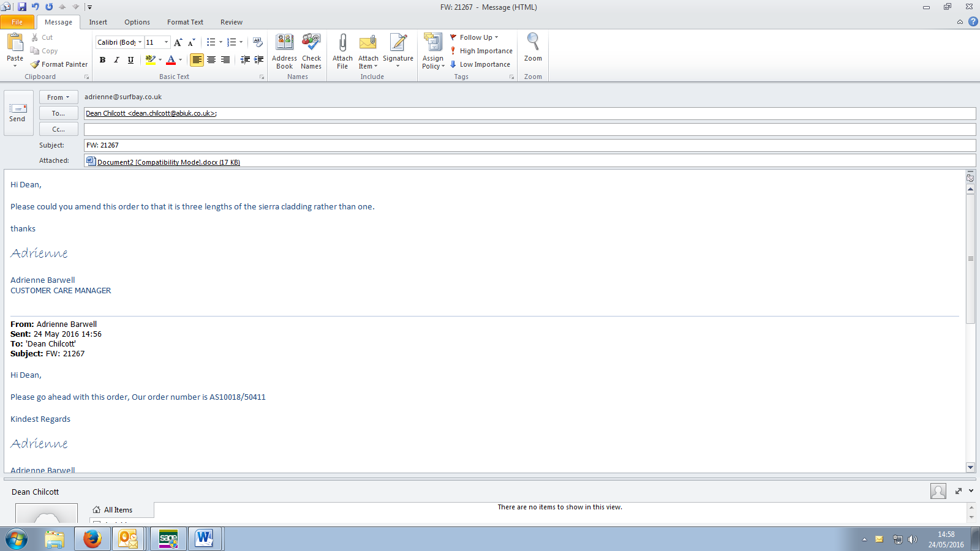Click the Cc... button
Viewport: 980px width, 551px height.
tap(58, 129)
